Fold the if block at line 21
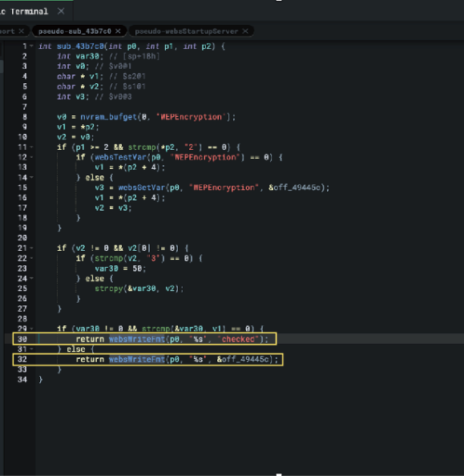464x476 pixels. click(31, 248)
